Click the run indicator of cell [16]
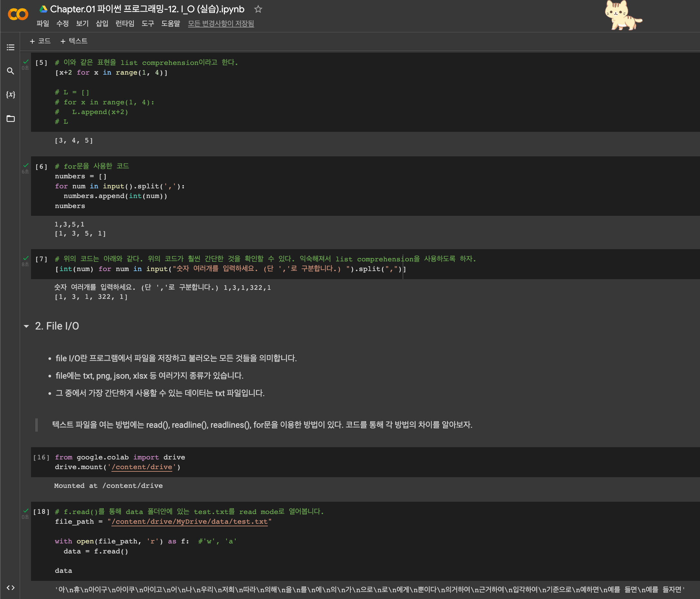The height and width of the screenshot is (599, 700). click(41, 457)
